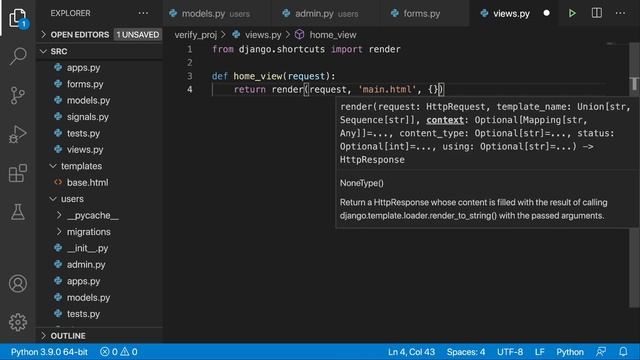
Task: Click the EXPLORER panel title
Action: pos(70,13)
